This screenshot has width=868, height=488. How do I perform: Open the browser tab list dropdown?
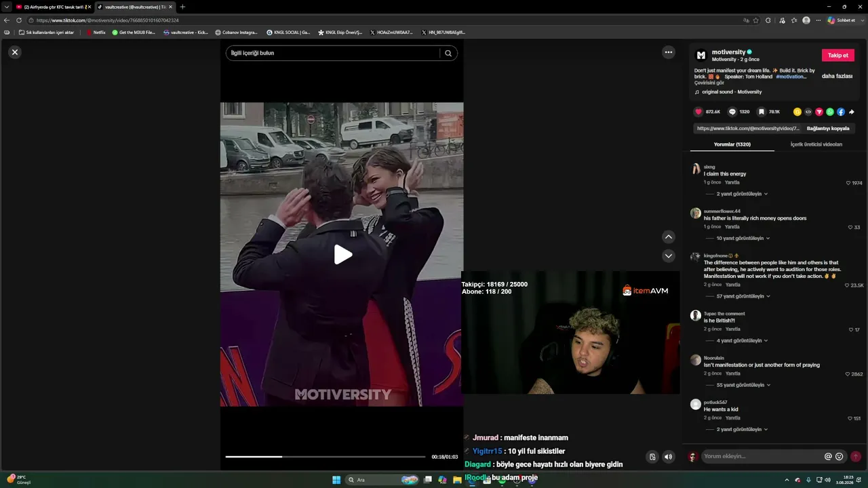(5, 7)
